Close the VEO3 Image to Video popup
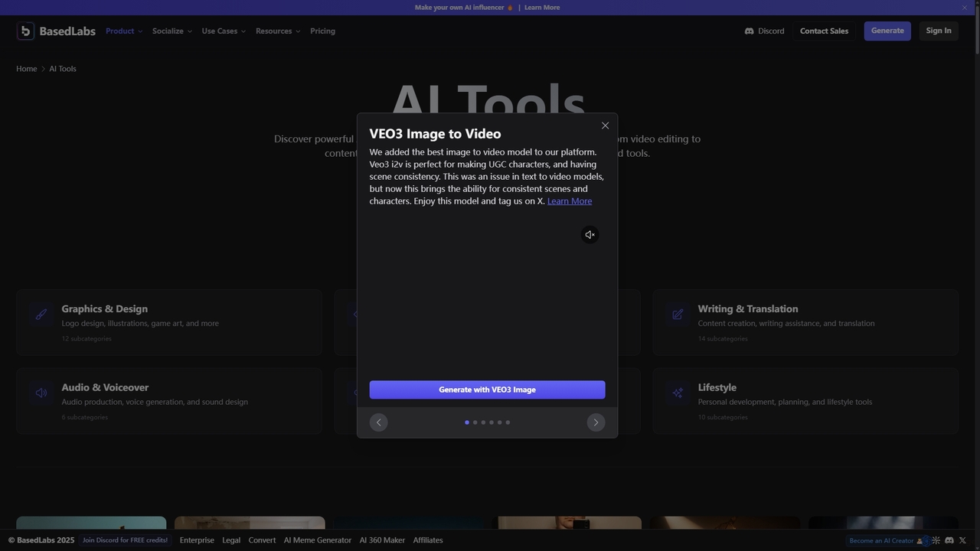Screen dimensions: 980x551 tap(605, 126)
